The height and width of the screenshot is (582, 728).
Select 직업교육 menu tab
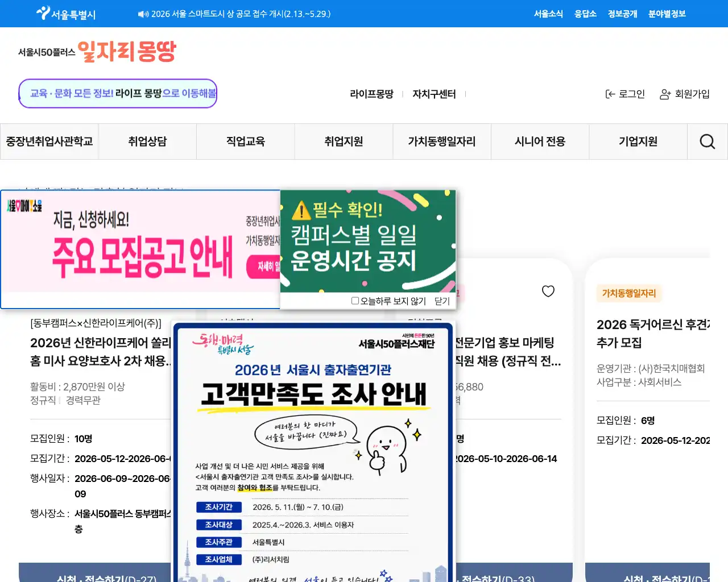tap(246, 142)
